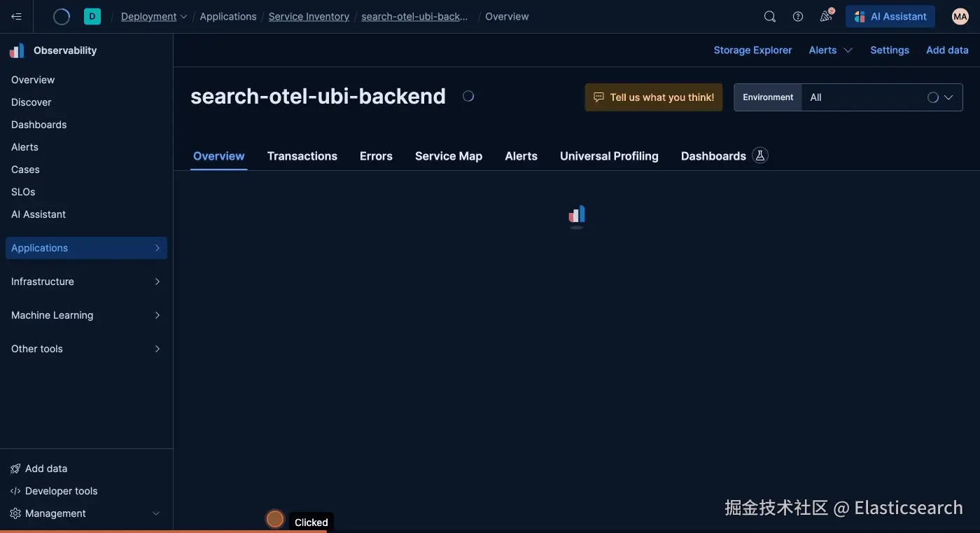980x533 pixels.
Task: Click the search-otel-ubi-back… breadcrumb link
Action: point(414,16)
